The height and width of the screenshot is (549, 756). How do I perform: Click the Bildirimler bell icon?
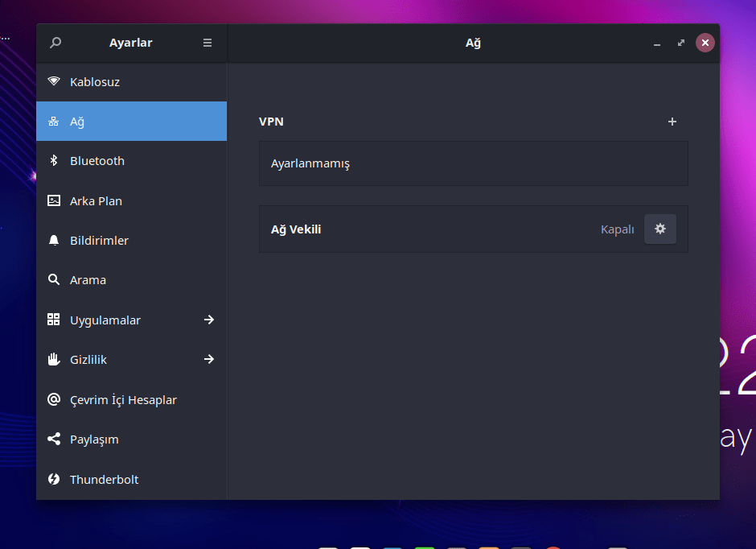click(54, 240)
